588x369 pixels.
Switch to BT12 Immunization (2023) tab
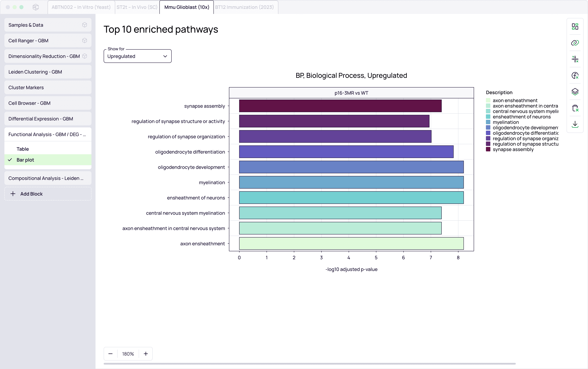pos(244,7)
